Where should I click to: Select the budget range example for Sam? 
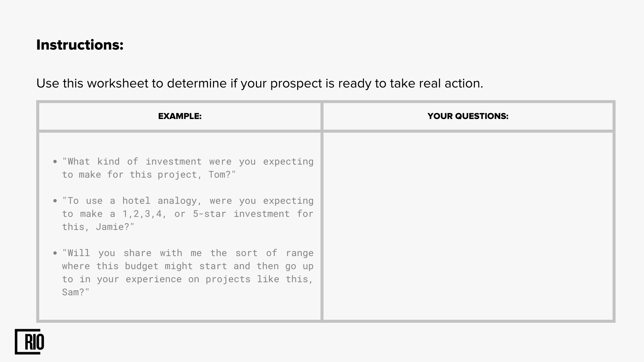point(188,273)
